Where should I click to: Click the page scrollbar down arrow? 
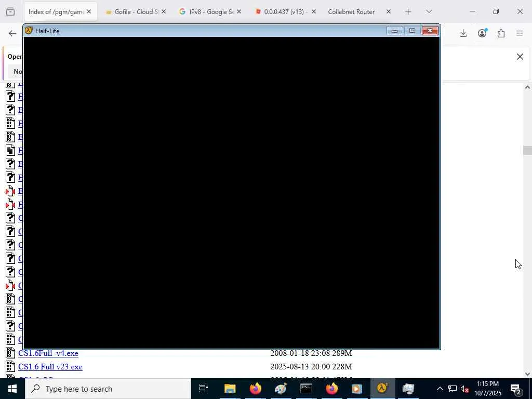(527, 374)
